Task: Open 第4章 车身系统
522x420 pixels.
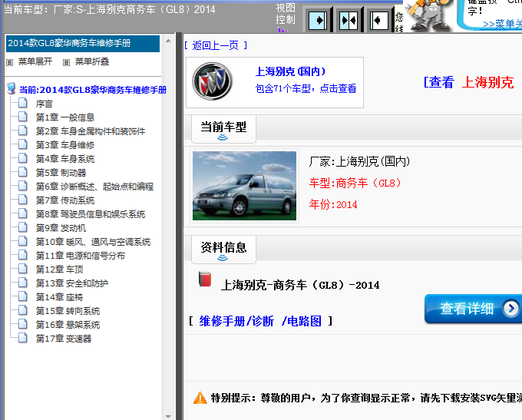Action: (x=65, y=159)
